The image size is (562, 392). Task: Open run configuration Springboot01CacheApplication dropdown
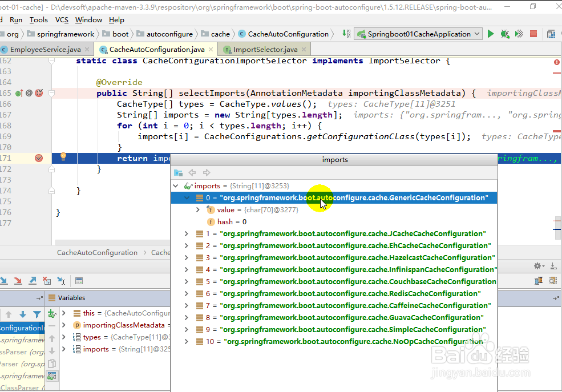[x=418, y=34]
